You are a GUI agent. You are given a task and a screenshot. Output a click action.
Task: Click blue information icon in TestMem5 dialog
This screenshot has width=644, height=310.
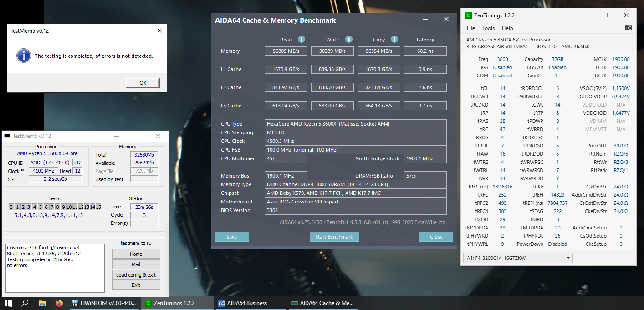[24, 56]
